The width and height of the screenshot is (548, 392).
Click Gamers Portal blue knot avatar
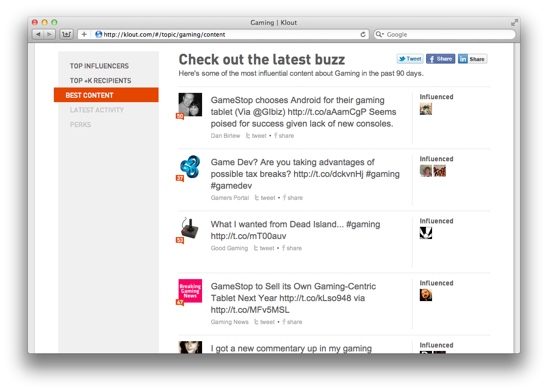click(190, 167)
